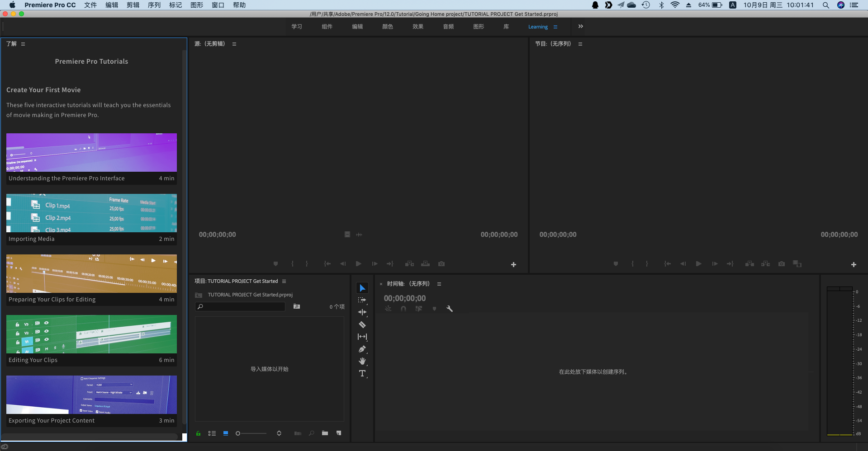This screenshot has height=451, width=868.
Task: Click the Track Select Forward tool
Action: (362, 300)
